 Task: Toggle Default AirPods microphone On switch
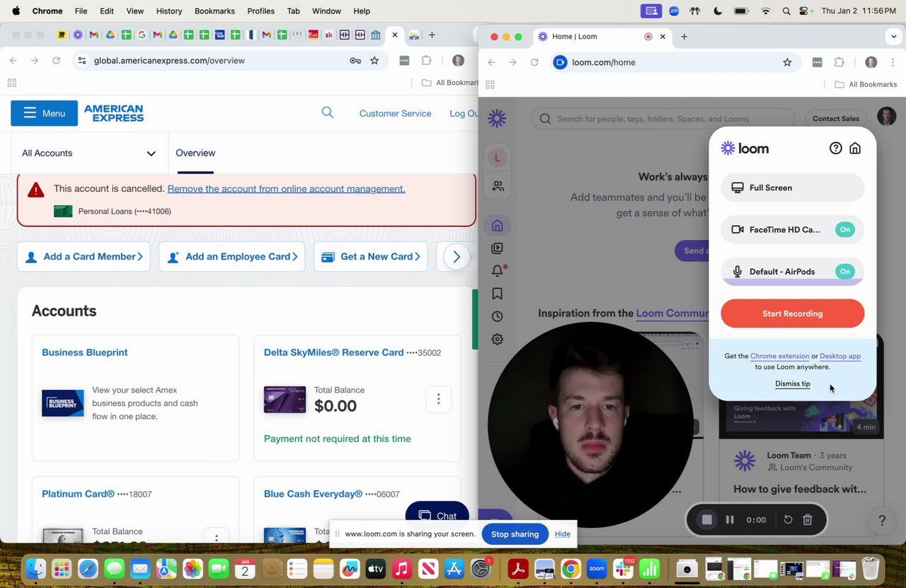[844, 272]
